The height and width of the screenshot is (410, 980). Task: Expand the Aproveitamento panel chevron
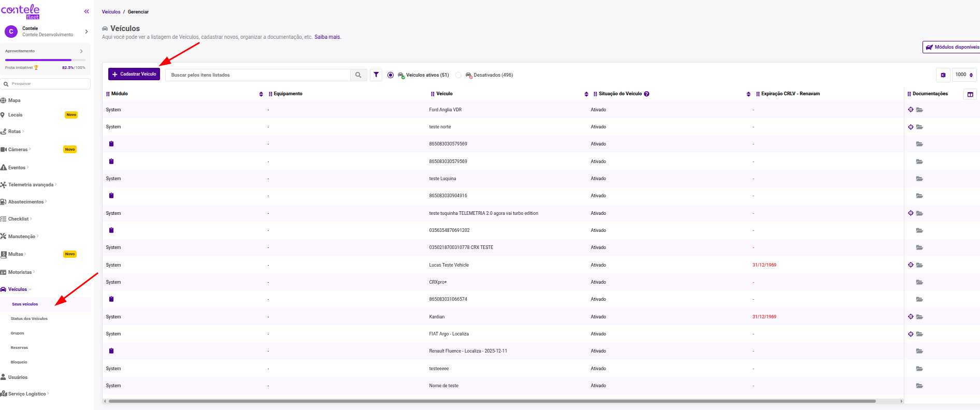(81, 51)
